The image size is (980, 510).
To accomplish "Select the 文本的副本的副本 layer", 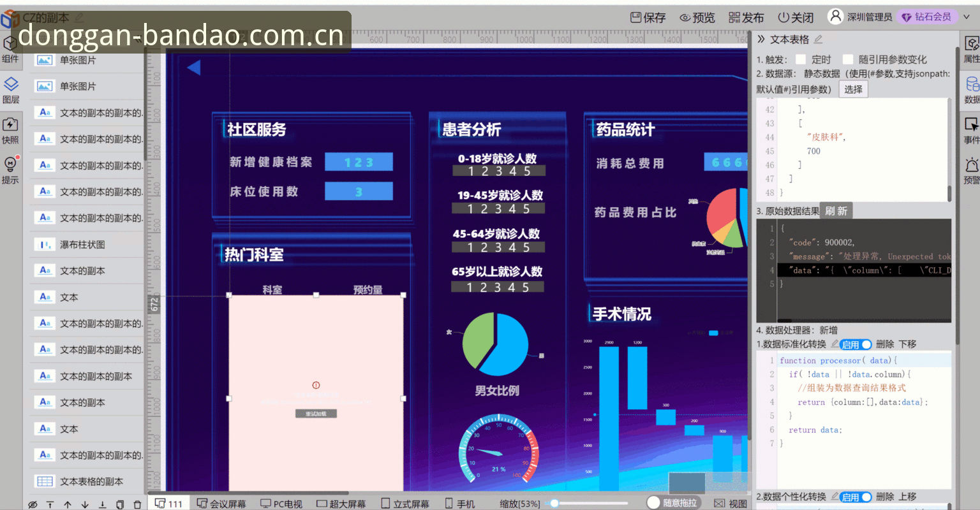I will tap(86, 376).
